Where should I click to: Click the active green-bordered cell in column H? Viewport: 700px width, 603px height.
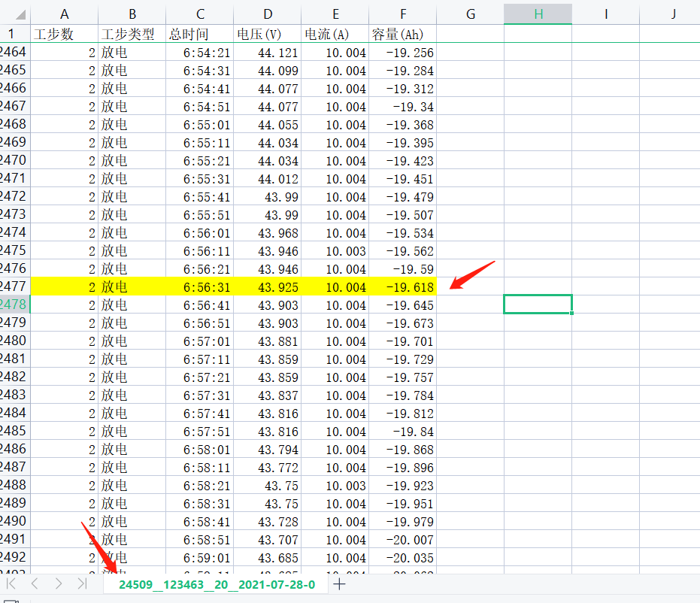(538, 304)
